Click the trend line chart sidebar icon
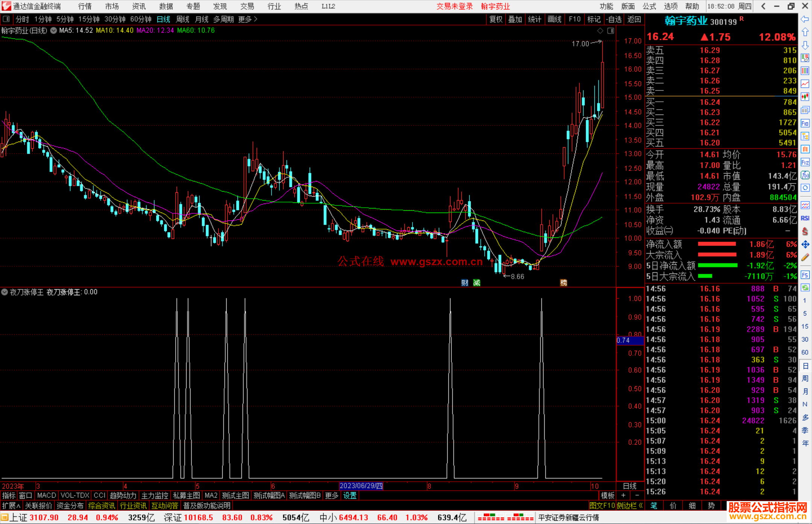 [805, 84]
